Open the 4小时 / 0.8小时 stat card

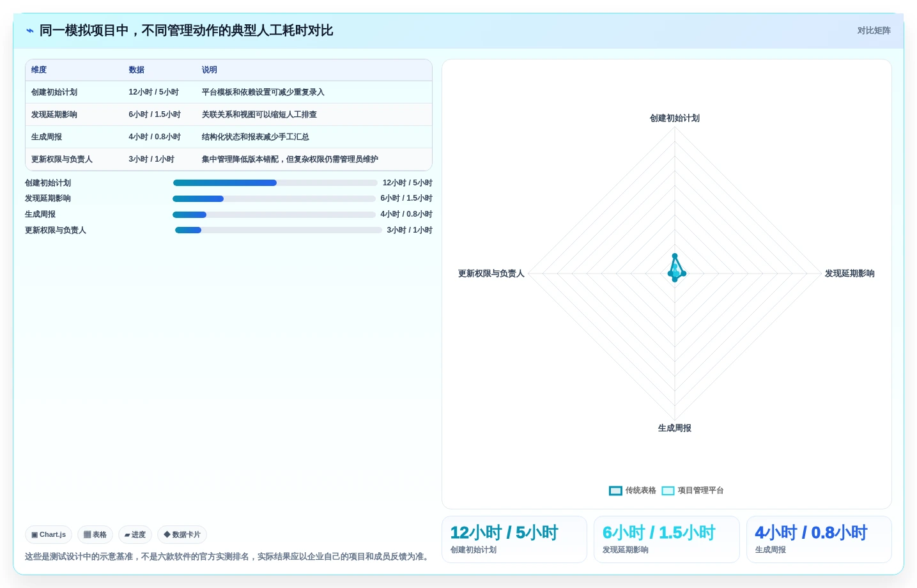(x=819, y=539)
